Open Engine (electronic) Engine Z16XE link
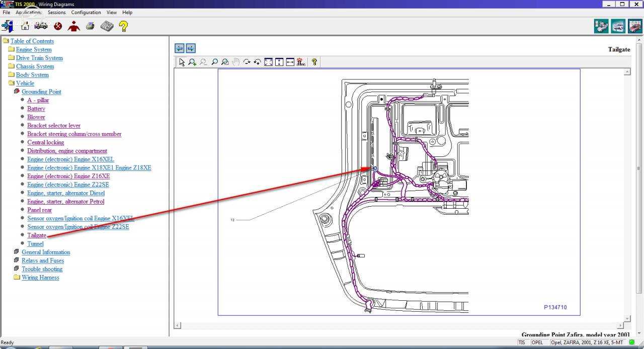The width and height of the screenshot is (644, 349). click(x=68, y=177)
